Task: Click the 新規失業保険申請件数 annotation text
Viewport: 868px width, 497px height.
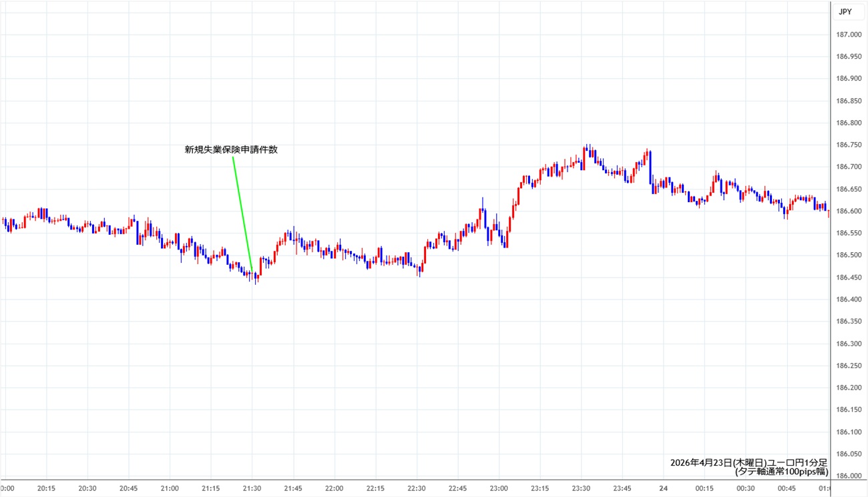Action: 231,150
